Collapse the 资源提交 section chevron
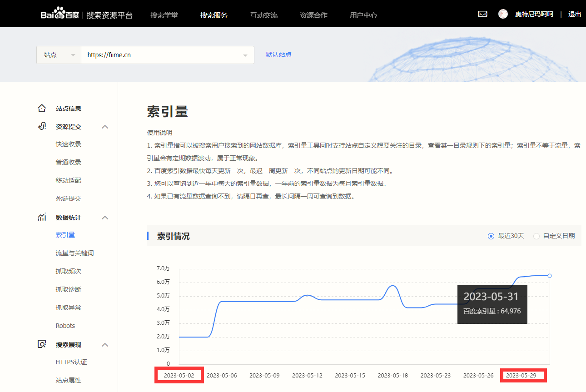This screenshot has height=392, width=586. point(105,127)
